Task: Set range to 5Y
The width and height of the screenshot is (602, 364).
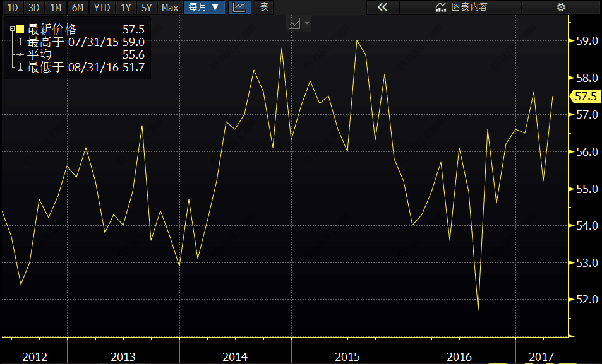Action: 147,8
